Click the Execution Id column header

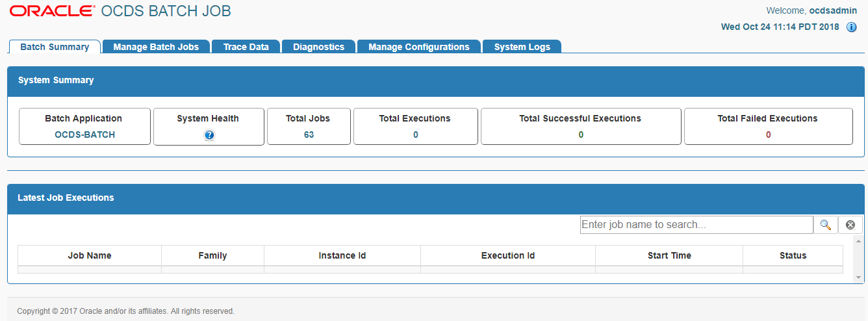pyautogui.click(x=508, y=255)
